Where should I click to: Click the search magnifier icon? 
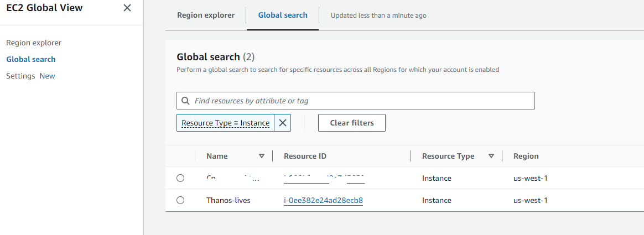point(185,101)
